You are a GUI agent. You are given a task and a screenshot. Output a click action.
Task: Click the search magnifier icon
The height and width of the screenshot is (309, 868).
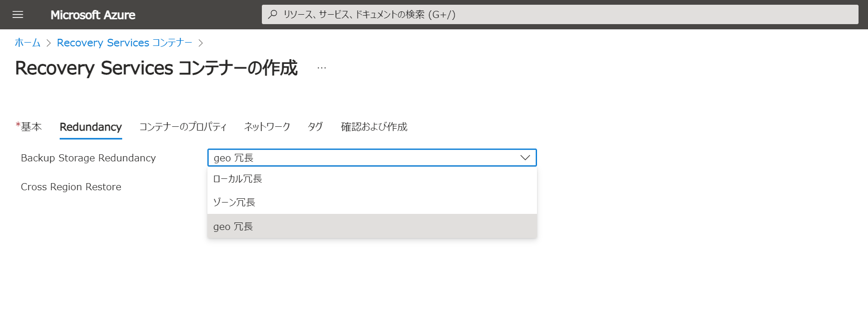273,15
